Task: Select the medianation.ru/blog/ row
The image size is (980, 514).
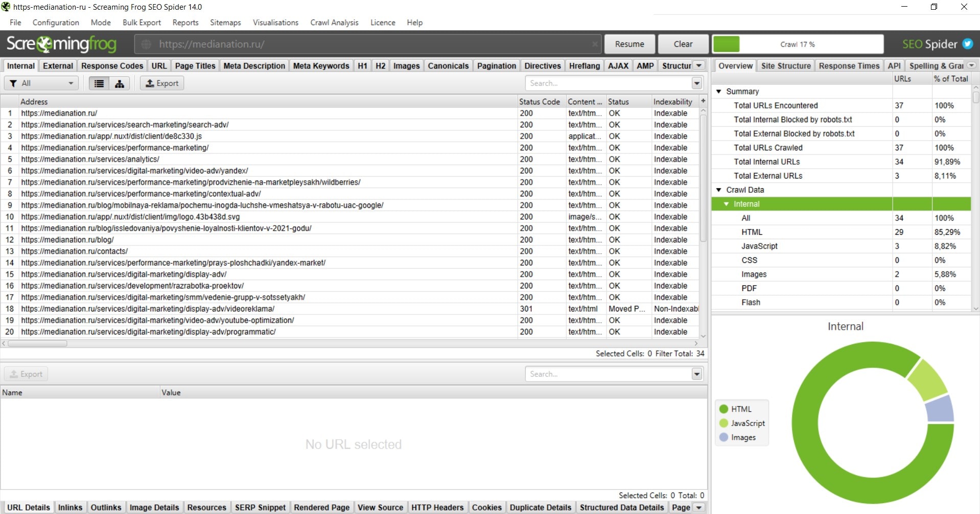Action: tap(349, 240)
